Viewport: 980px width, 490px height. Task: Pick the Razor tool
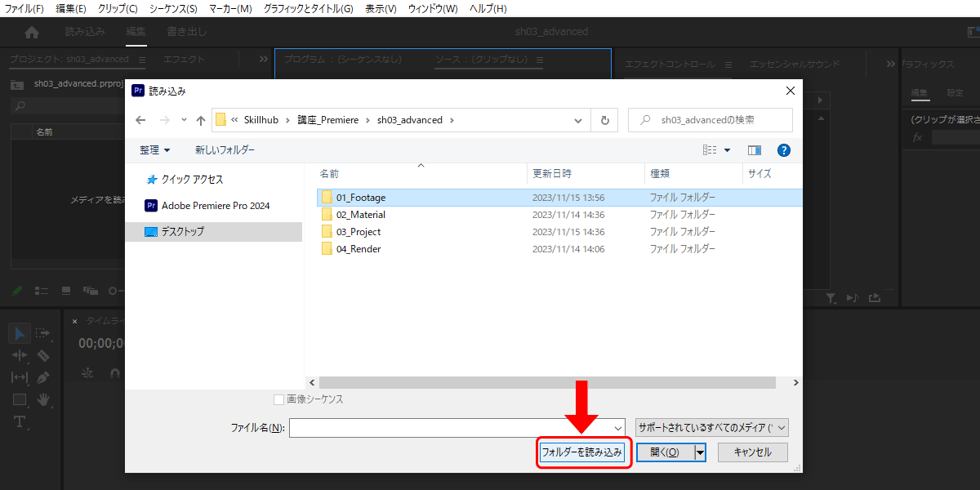[x=42, y=355]
